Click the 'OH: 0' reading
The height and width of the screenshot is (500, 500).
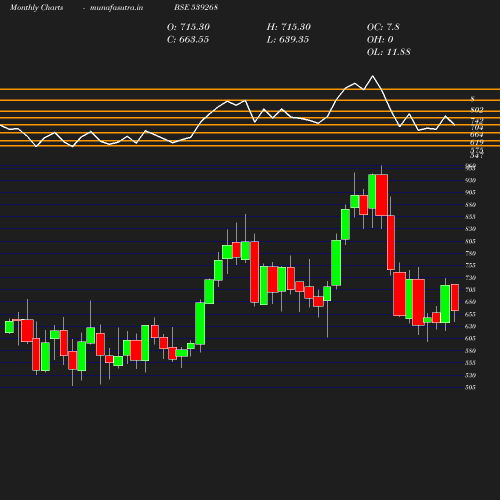pyautogui.click(x=380, y=40)
